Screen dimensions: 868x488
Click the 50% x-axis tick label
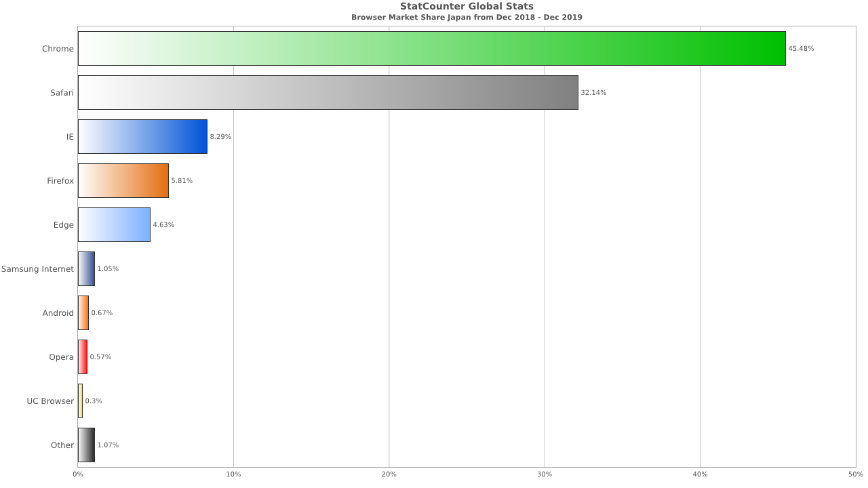pyautogui.click(x=856, y=474)
